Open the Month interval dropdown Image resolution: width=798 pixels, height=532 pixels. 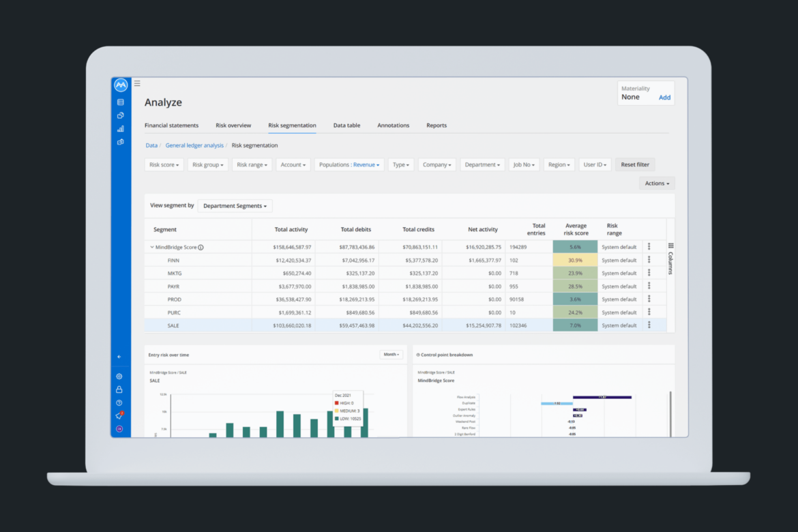coord(391,355)
